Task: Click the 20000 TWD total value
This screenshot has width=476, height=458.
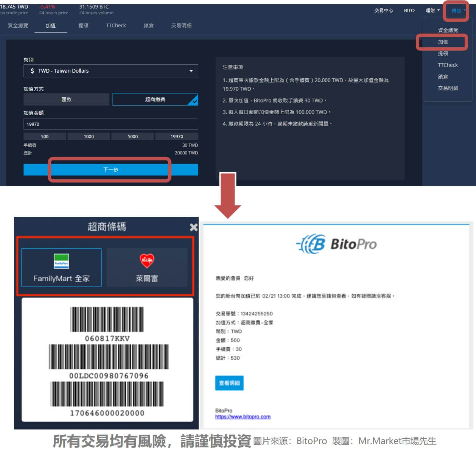Action: pos(186,153)
